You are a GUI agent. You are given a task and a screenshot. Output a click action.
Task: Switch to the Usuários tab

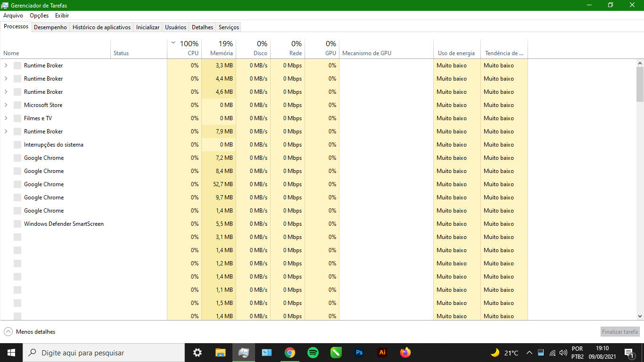pyautogui.click(x=175, y=27)
